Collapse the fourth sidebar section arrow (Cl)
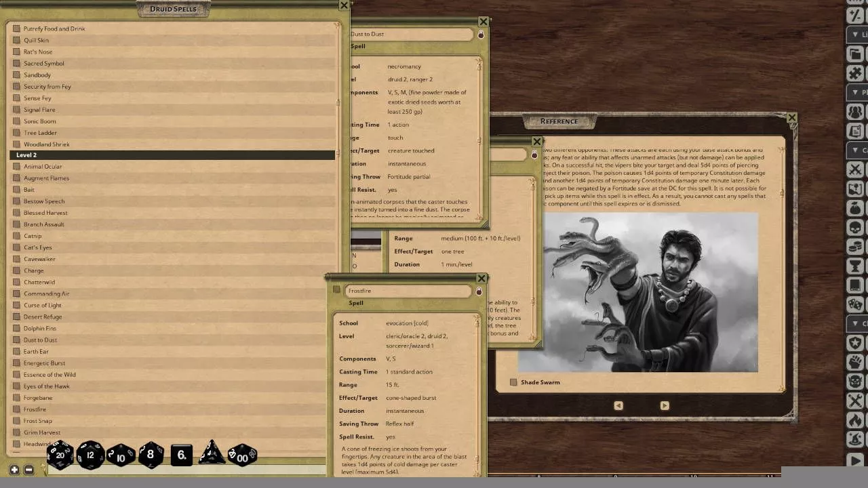The image size is (868, 488). (856, 323)
